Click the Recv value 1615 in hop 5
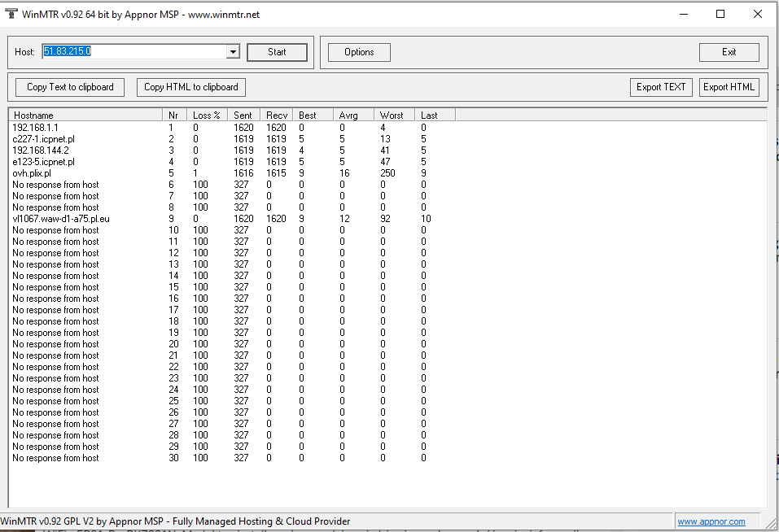 point(276,173)
